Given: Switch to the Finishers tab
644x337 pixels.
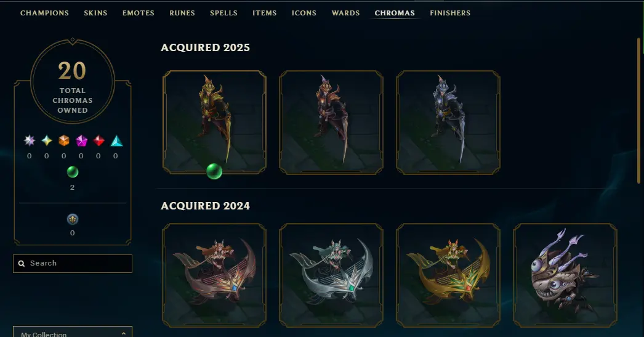Looking at the screenshot, I should pyautogui.click(x=450, y=13).
